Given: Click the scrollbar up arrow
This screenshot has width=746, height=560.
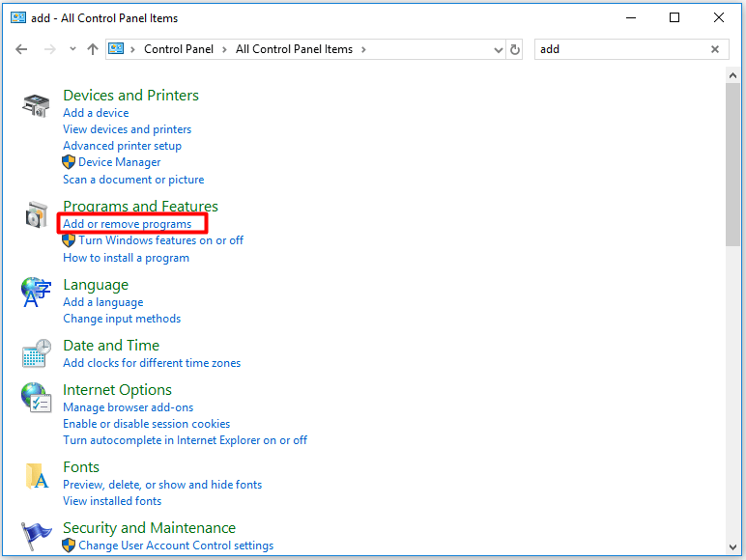Looking at the screenshot, I should coord(732,75).
